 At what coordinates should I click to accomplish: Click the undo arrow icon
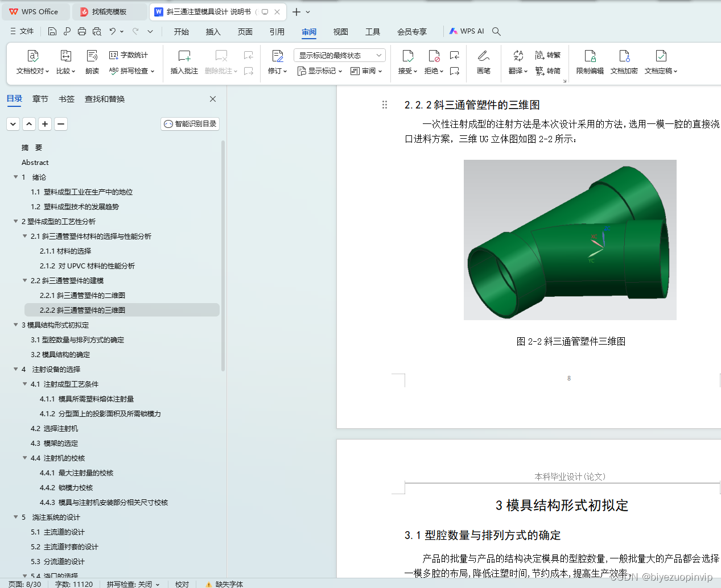click(x=113, y=31)
